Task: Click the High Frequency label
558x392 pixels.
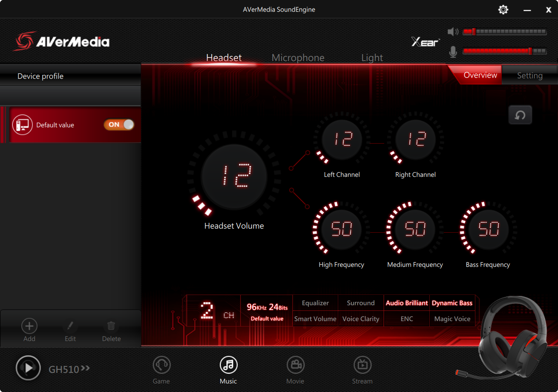Action: click(342, 265)
